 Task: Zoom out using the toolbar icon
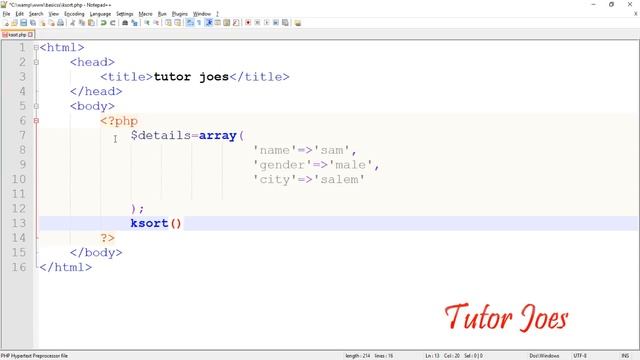(156, 23)
